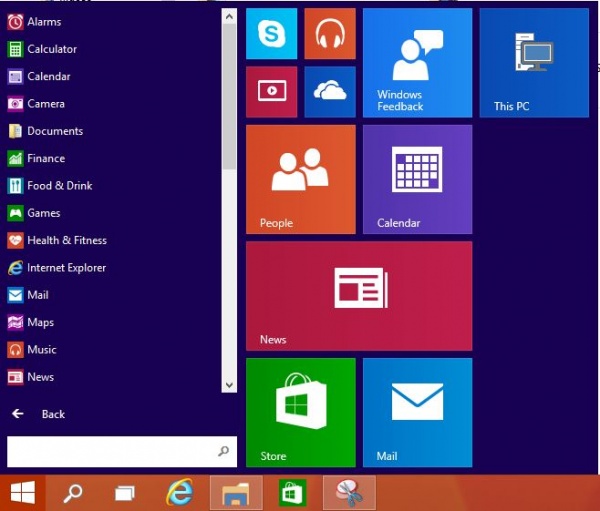Screen dimensions: 600x511
Task: Click the Start menu search box
Action: tap(122, 452)
